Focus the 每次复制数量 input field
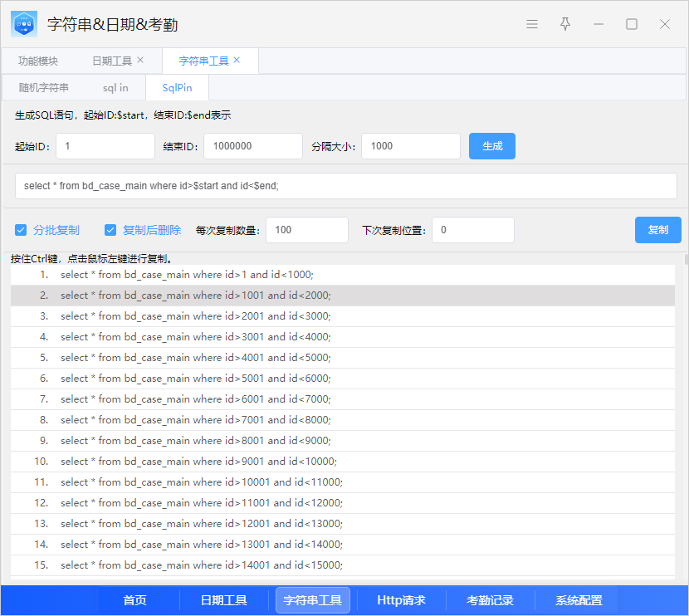The width and height of the screenshot is (689, 616). click(307, 230)
